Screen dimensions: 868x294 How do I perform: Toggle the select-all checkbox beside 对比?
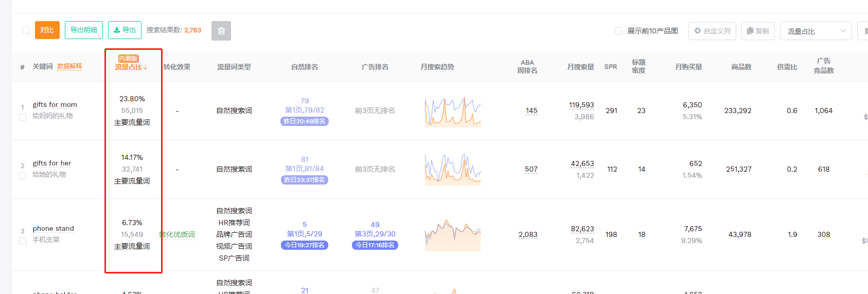[26, 30]
